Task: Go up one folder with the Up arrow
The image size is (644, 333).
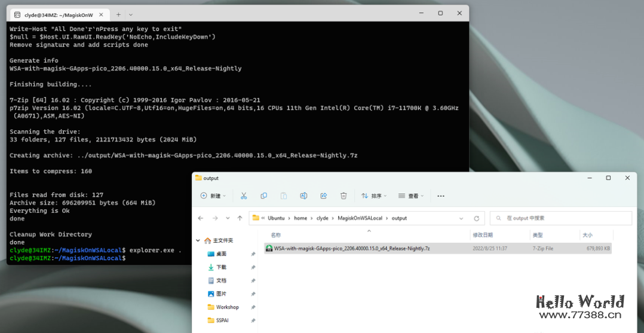Action: pyautogui.click(x=240, y=218)
